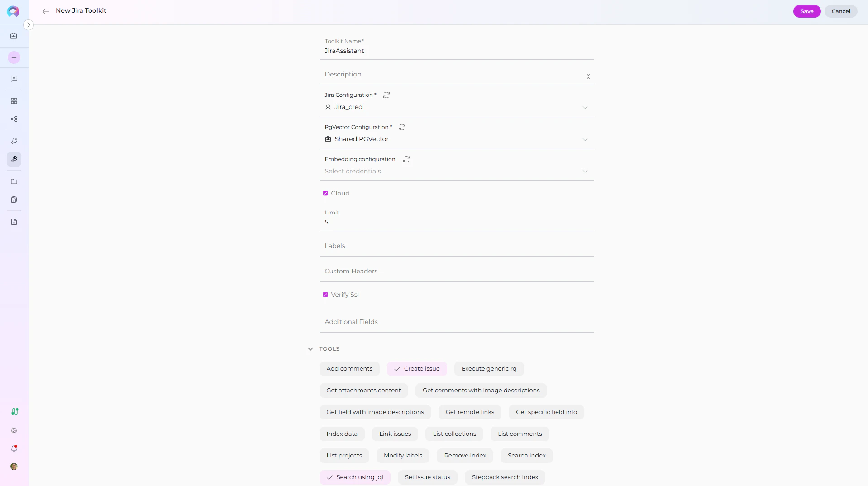Viewport: 868px width, 486px height.
Task: Open the pipelines flow icon
Action: [14, 119]
